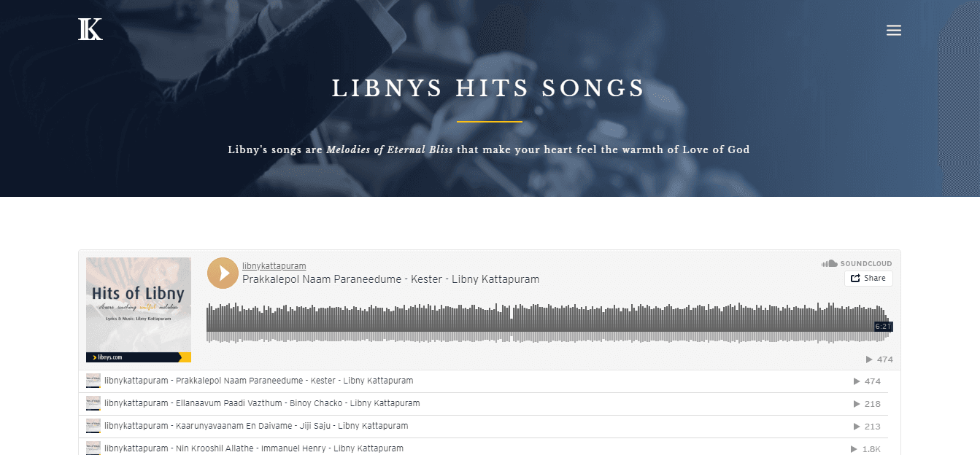Click the LK site logo
This screenshot has width=980, height=455.
(x=90, y=29)
